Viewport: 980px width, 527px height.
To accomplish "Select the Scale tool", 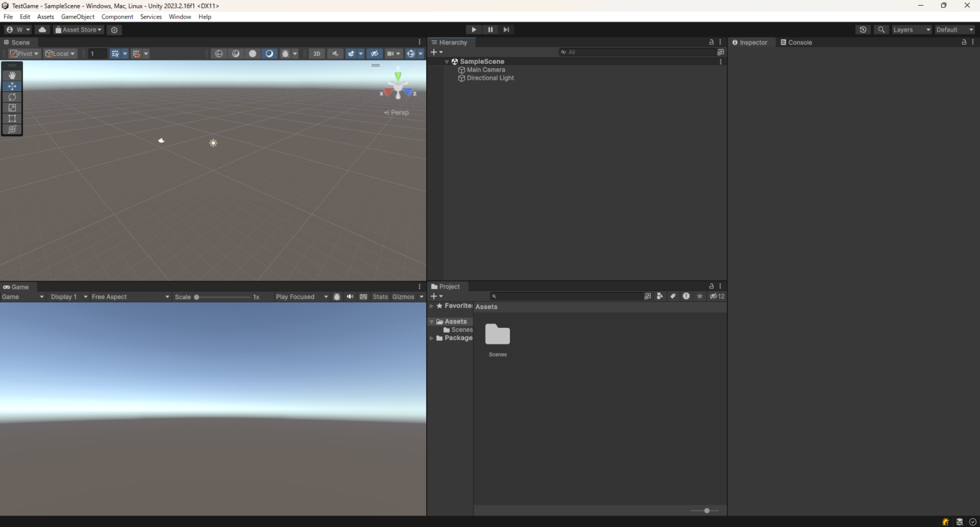I will coord(12,108).
